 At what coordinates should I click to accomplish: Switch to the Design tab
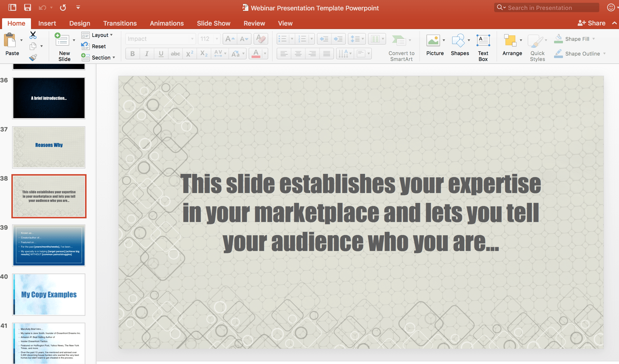(79, 23)
